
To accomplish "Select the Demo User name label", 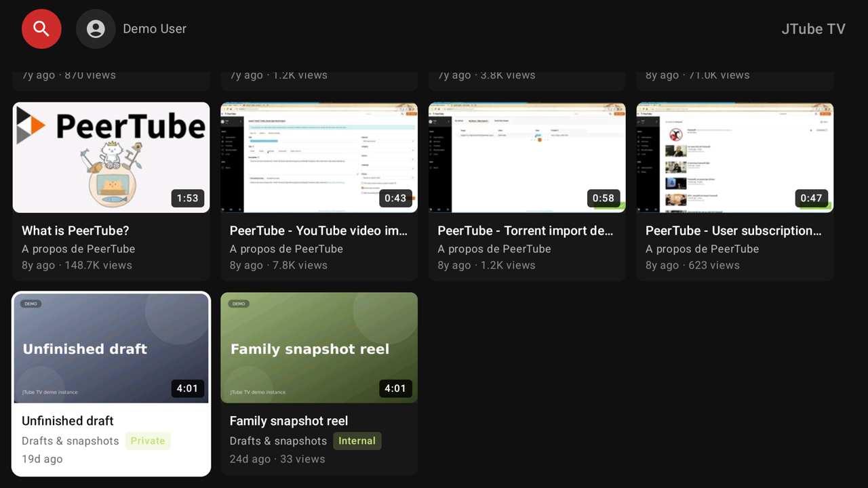I will pyautogui.click(x=155, y=28).
